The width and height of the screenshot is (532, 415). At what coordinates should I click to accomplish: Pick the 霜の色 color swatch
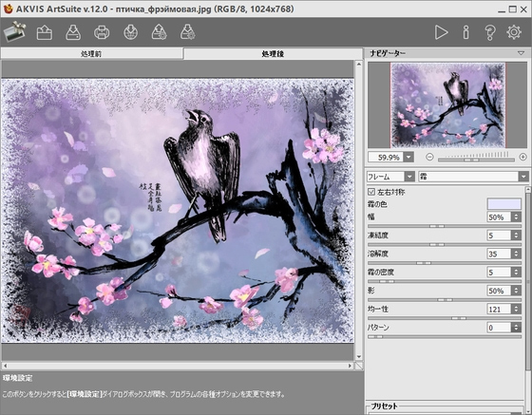pos(504,204)
